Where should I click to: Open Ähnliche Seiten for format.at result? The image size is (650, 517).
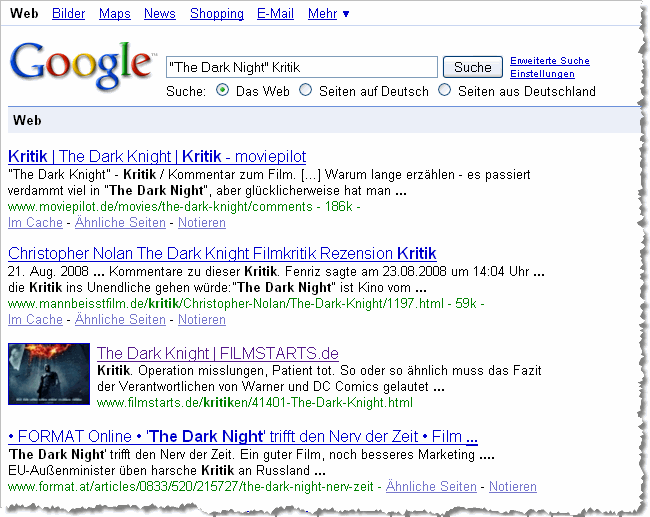(431, 486)
